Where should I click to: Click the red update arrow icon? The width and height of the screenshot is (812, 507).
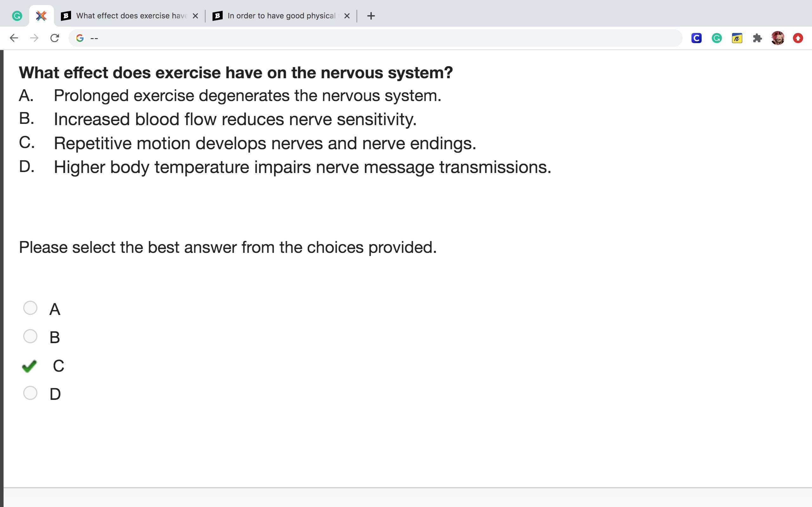pyautogui.click(x=798, y=38)
